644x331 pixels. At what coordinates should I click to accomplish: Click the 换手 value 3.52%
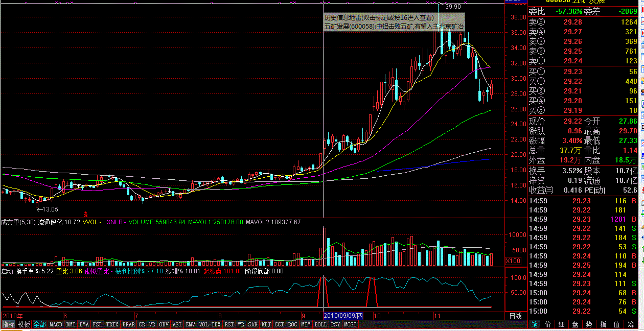(572, 171)
